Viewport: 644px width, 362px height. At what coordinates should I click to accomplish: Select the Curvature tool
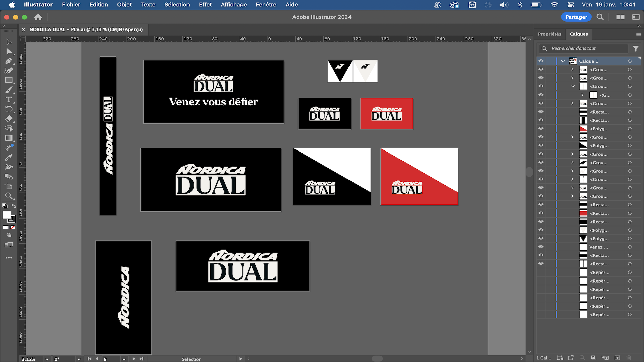[9, 70]
